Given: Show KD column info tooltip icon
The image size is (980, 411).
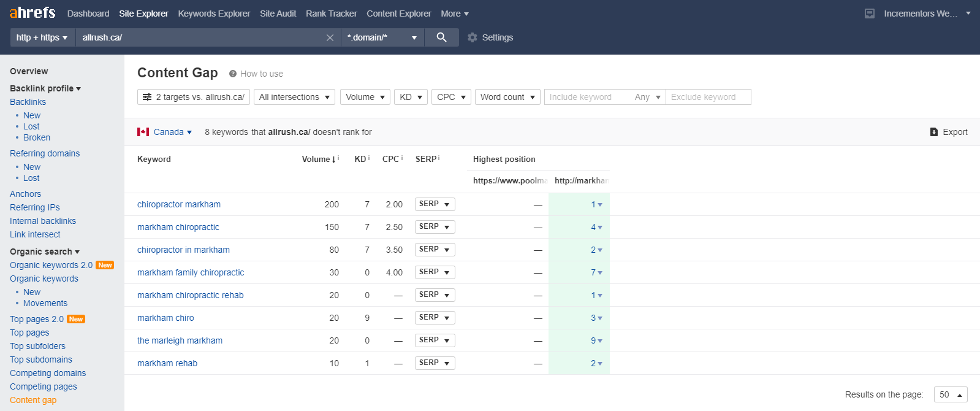Looking at the screenshot, I should click(x=369, y=158).
